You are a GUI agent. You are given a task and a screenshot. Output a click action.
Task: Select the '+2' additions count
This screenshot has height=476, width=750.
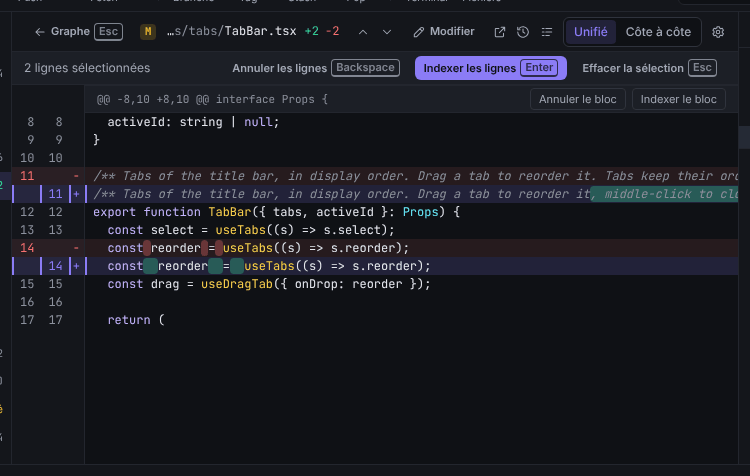coord(311,32)
